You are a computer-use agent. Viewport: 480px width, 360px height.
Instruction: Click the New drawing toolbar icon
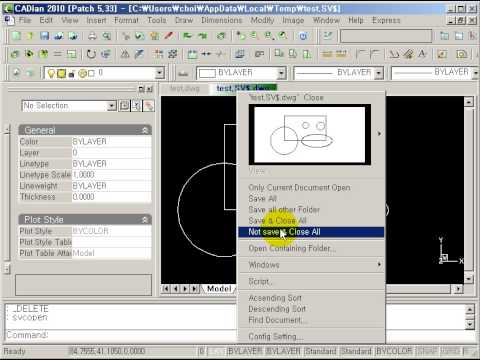pos(16,36)
